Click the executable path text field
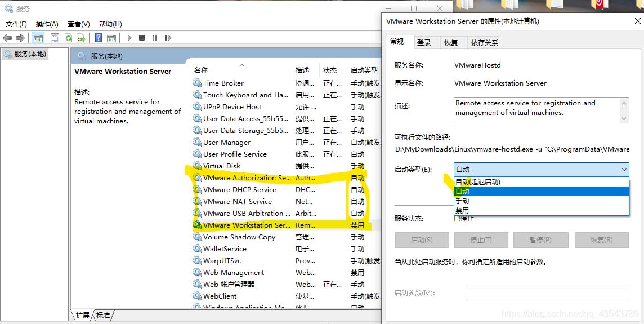 coord(512,149)
